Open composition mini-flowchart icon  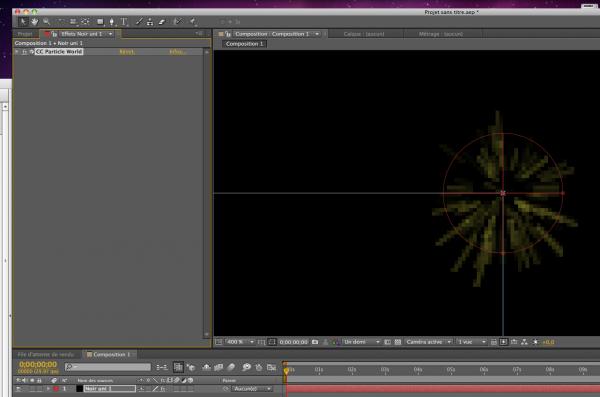coord(162,368)
